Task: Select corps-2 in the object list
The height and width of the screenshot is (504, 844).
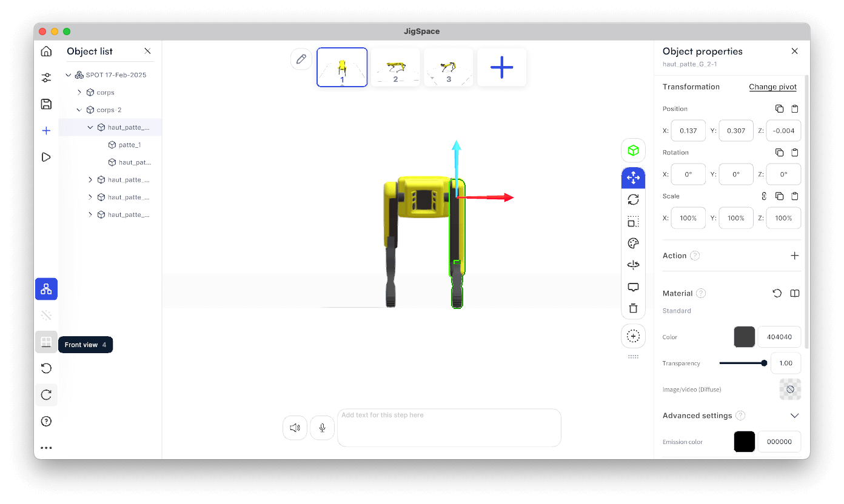Action: pyautogui.click(x=110, y=110)
